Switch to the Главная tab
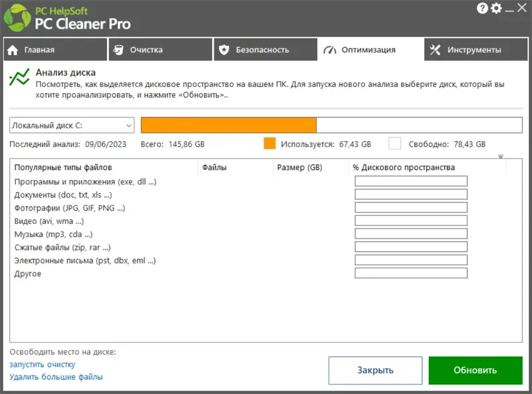 (x=55, y=50)
